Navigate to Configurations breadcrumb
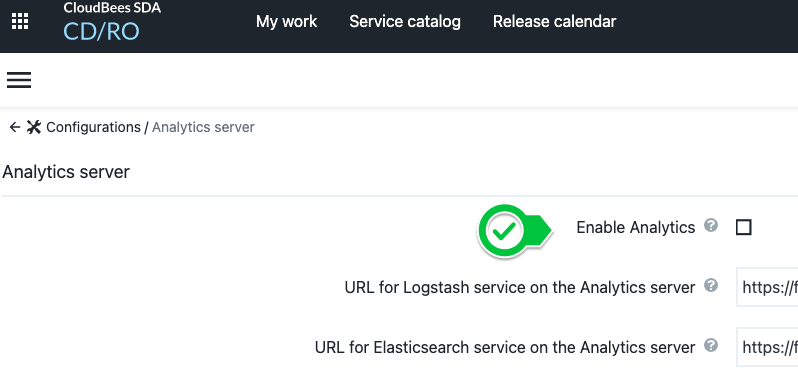The height and width of the screenshot is (373, 798). 93,127
